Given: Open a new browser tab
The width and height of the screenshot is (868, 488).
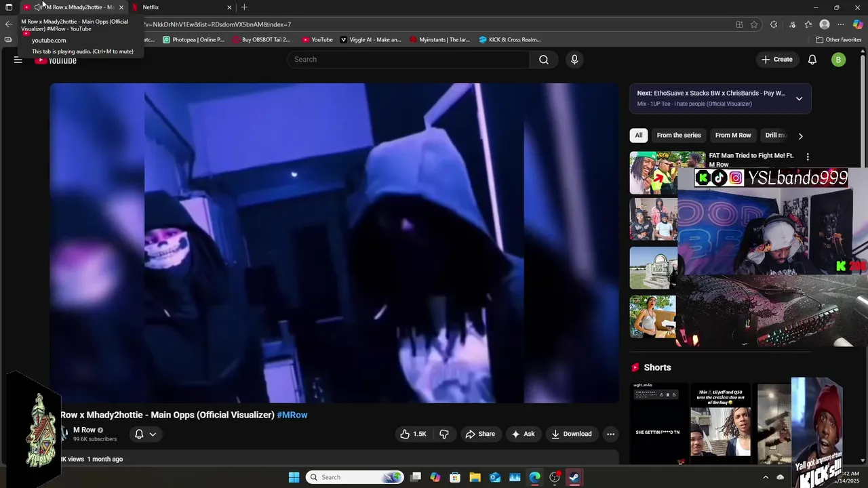Looking at the screenshot, I should (x=244, y=7).
